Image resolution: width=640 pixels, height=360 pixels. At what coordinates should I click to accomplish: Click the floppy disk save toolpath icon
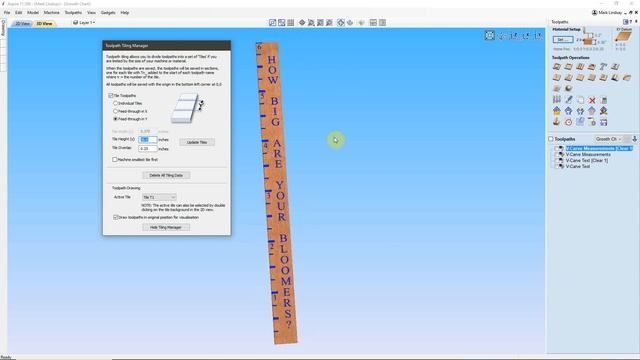coord(604,122)
